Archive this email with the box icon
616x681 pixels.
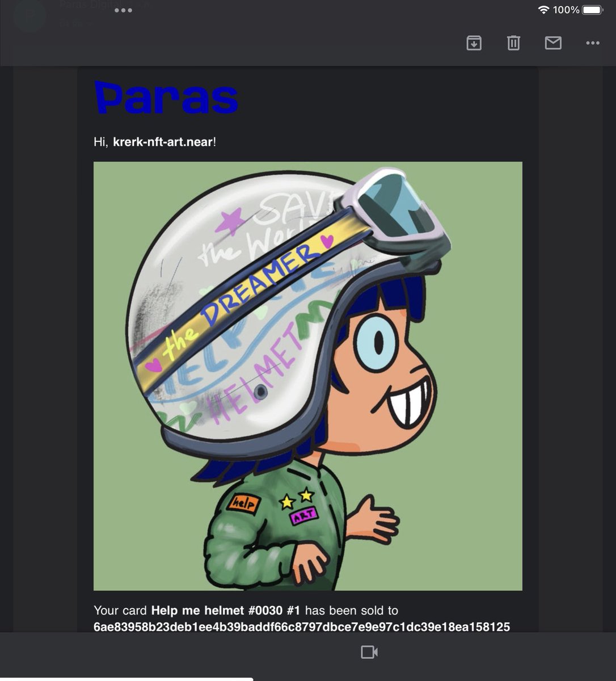474,43
